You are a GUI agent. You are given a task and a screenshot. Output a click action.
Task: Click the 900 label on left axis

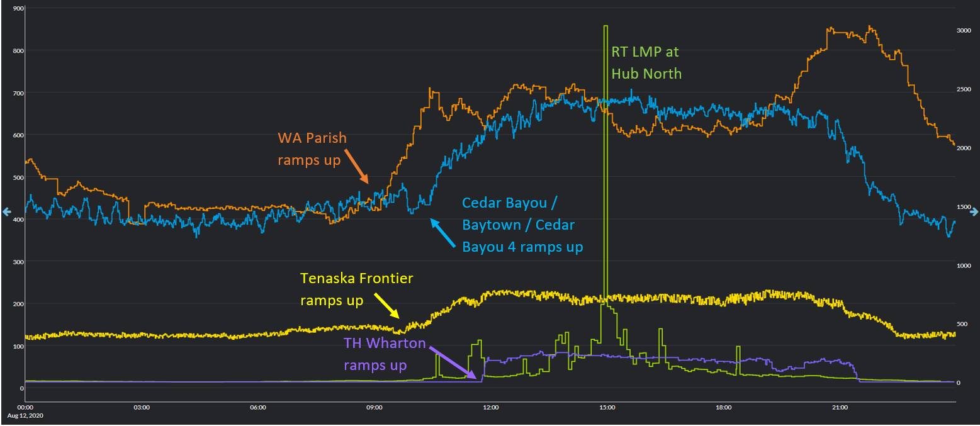coord(18,8)
